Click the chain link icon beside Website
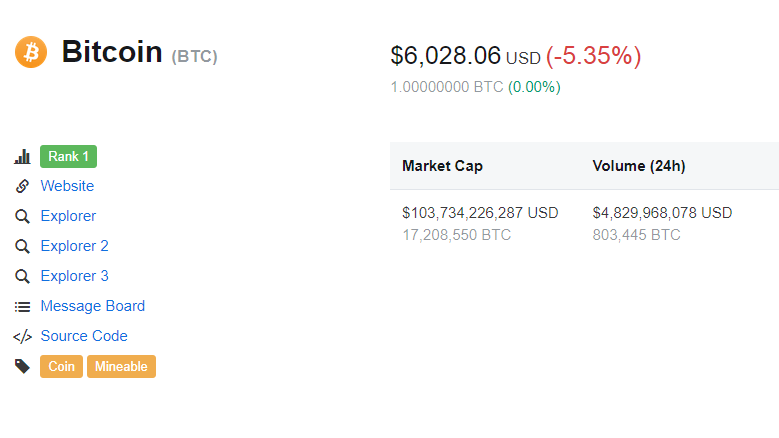 22,186
